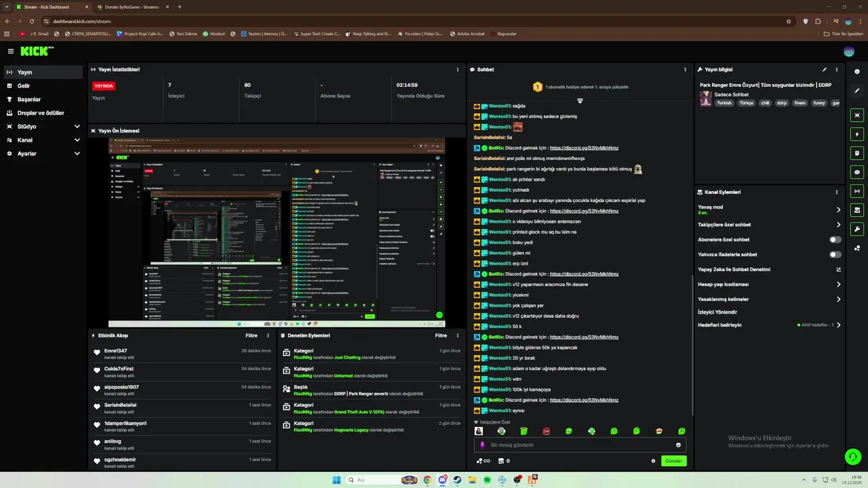The height and width of the screenshot is (488, 868).
Task: Open the three-dot menu of Yayın İstatistikleri
Action: click(x=458, y=70)
